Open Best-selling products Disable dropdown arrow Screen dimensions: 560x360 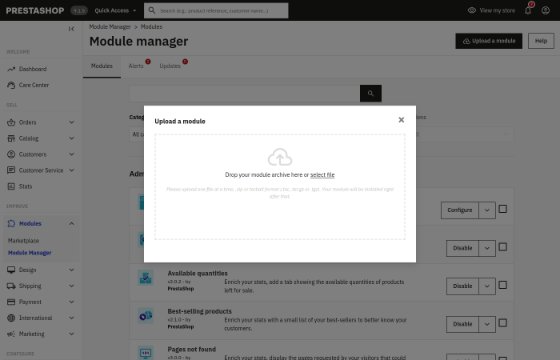coord(487,324)
